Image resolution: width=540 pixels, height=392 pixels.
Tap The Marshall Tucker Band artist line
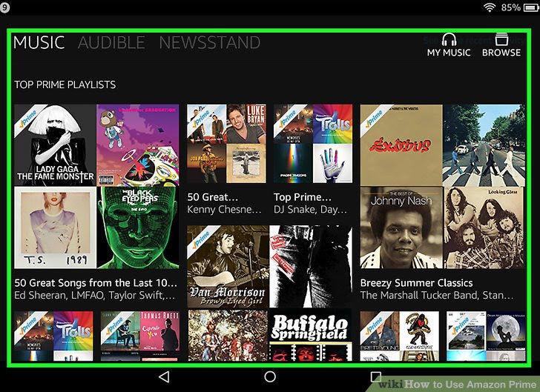pyautogui.click(x=437, y=295)
